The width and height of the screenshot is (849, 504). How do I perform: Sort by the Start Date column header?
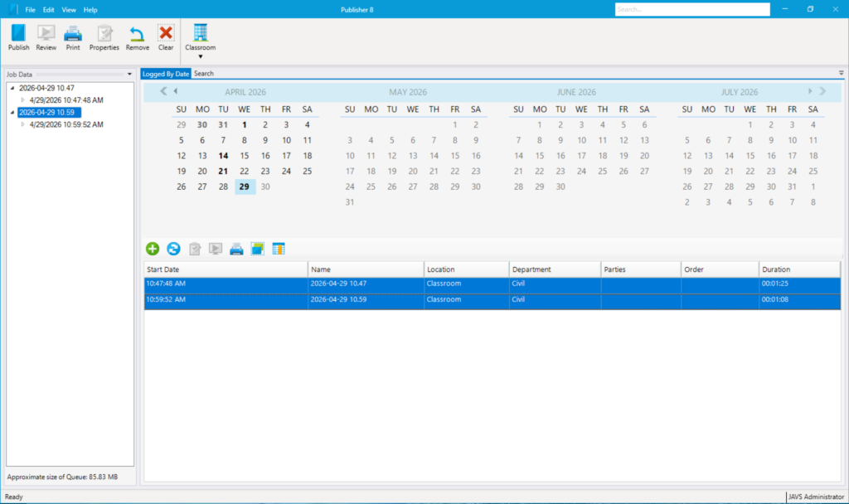(x=226, y=269)
